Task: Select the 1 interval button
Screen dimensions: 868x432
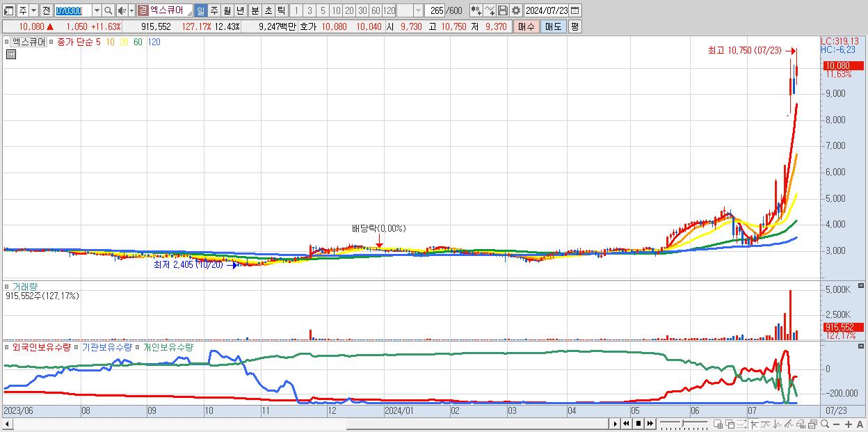Action: 296,10
